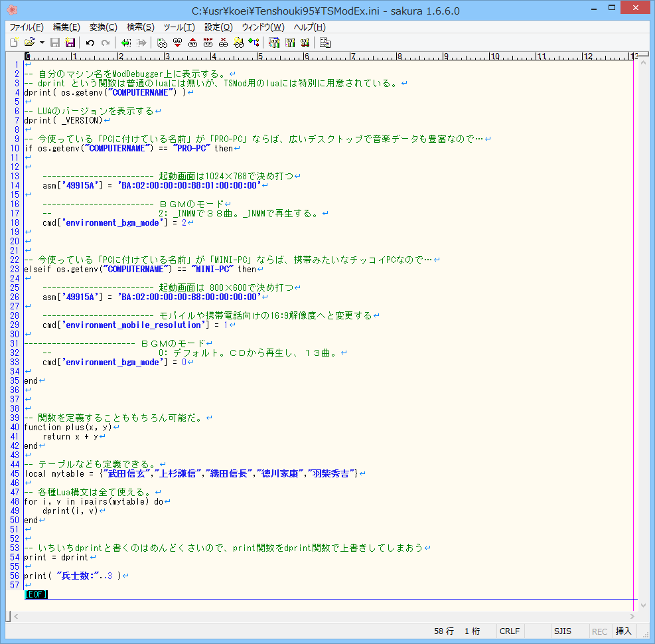Image resolution: width=655 pixels, height=644 pixels.
Task: Open the Find binoculars search icon
Action: pyautogui.click(x=162, y=42)
